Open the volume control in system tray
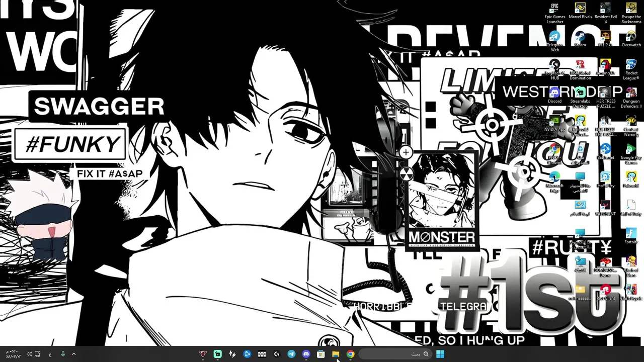 click(x=29, y=354)
